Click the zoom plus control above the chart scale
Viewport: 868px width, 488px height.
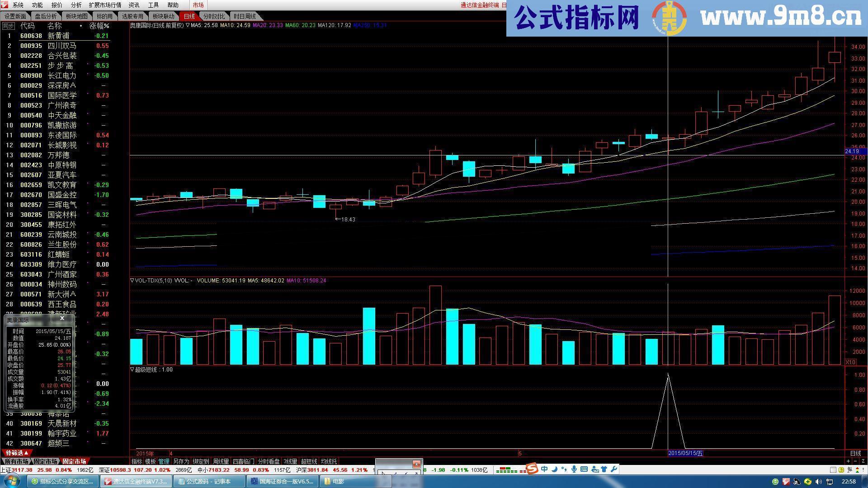tap(848, 461)
